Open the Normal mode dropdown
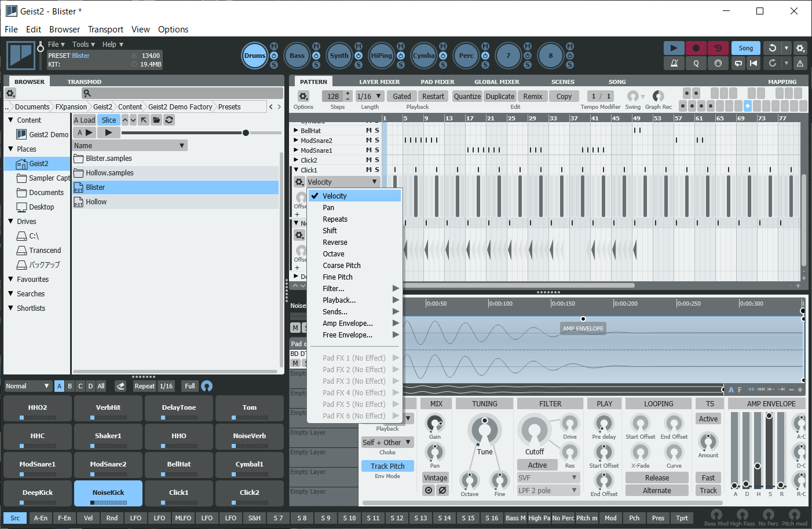The height and width of the screenshot is (529, 812). tap(28, 386)
